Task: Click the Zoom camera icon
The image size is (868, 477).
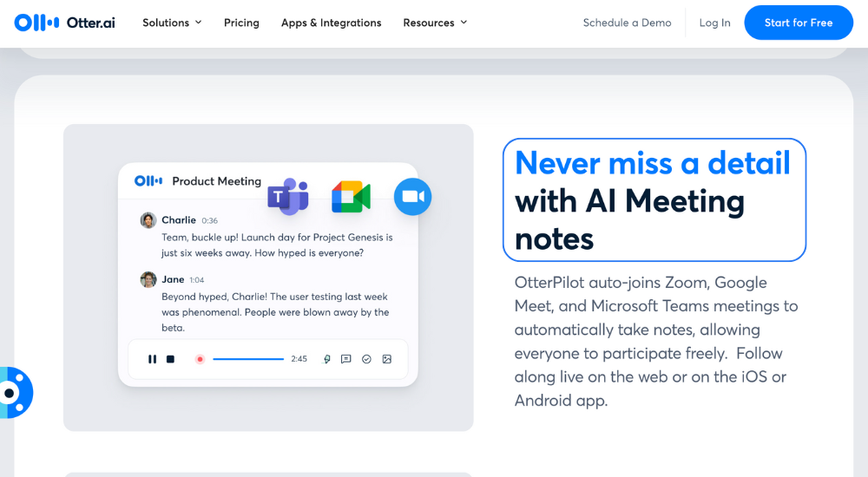Action: [413, 197]
